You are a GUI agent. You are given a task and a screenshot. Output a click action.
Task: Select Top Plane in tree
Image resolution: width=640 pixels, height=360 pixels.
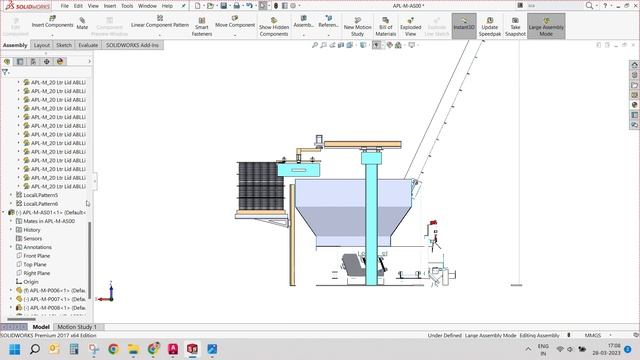(x=31, y=264)
